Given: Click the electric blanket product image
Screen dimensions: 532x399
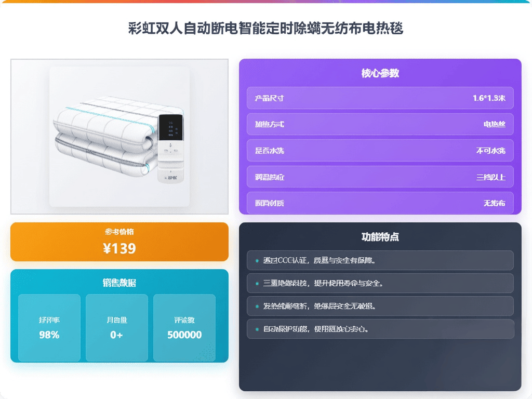Looking at the screenshot, I should click(x=119, y=137).
